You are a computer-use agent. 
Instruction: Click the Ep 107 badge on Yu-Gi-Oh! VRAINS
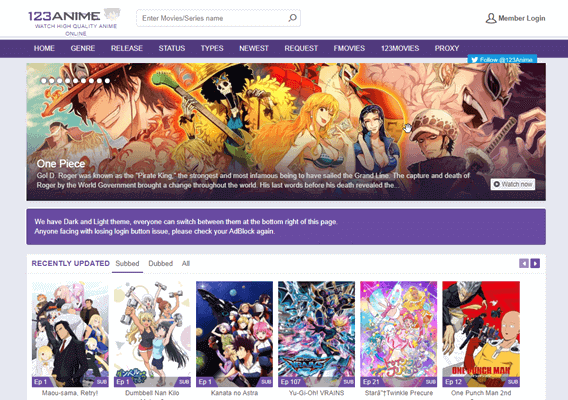coord(291,382)
